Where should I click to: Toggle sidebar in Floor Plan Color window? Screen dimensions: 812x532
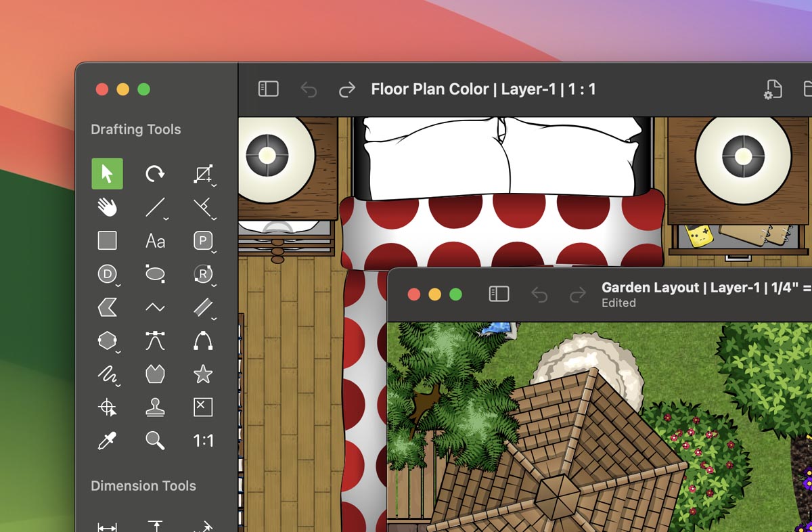pyautogui.click(x=269, y=89)
